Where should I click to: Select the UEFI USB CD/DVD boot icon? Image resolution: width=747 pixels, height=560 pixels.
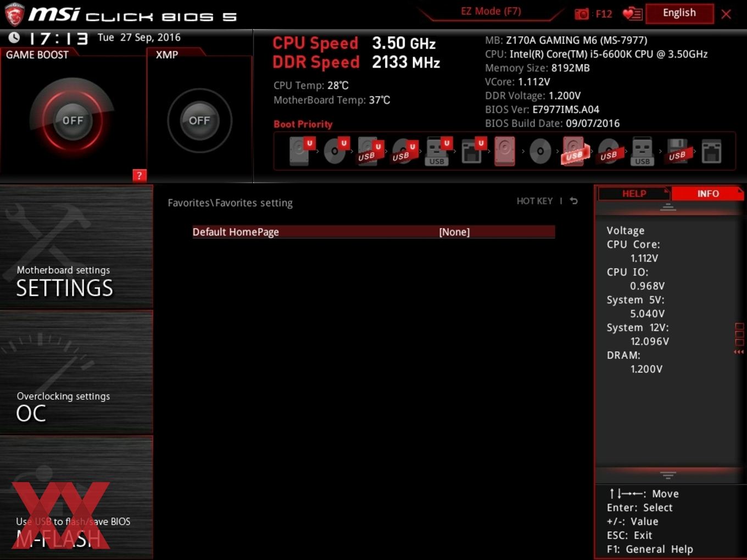pyautogui.click(x=404, y=151)
